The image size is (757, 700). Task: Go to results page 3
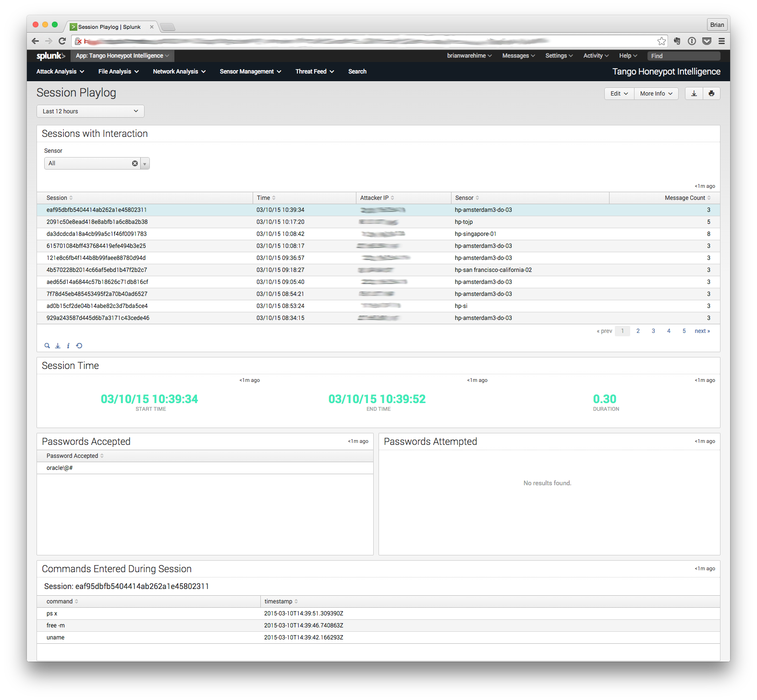(653, 331)
